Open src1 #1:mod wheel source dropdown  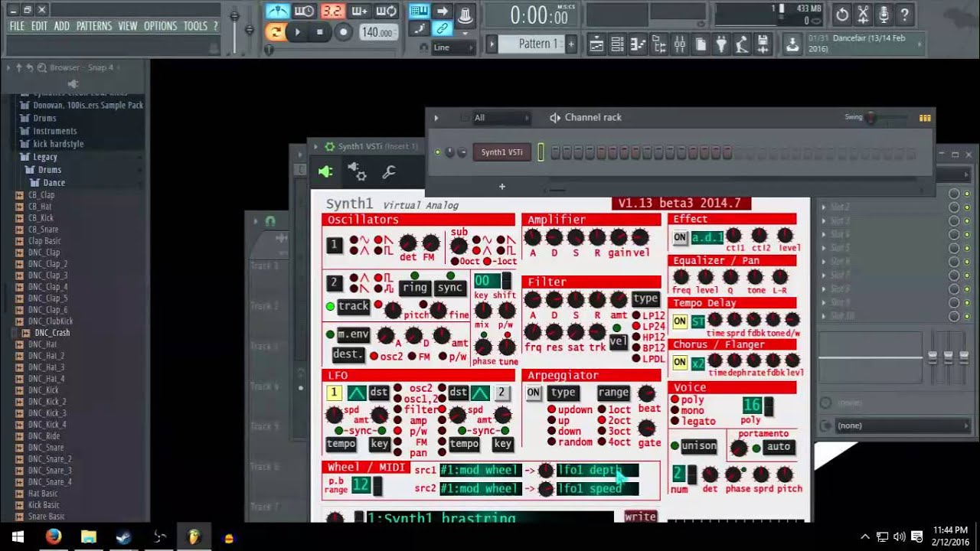pos(480,470)
